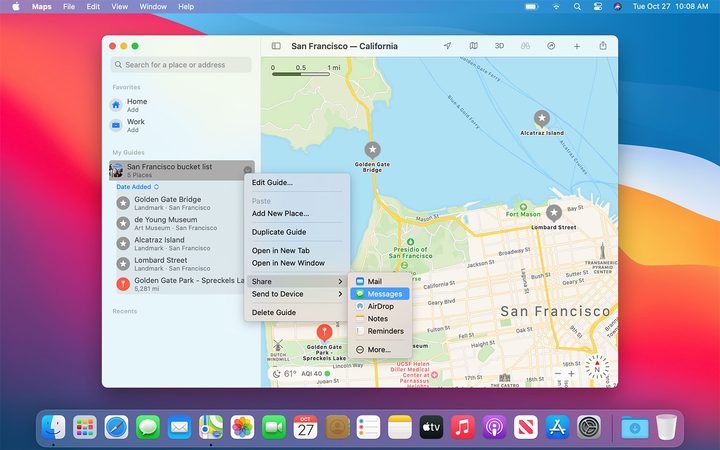The image size is (720, 450).
Task: Click More... in the share submenu
Action: point(380,349)
